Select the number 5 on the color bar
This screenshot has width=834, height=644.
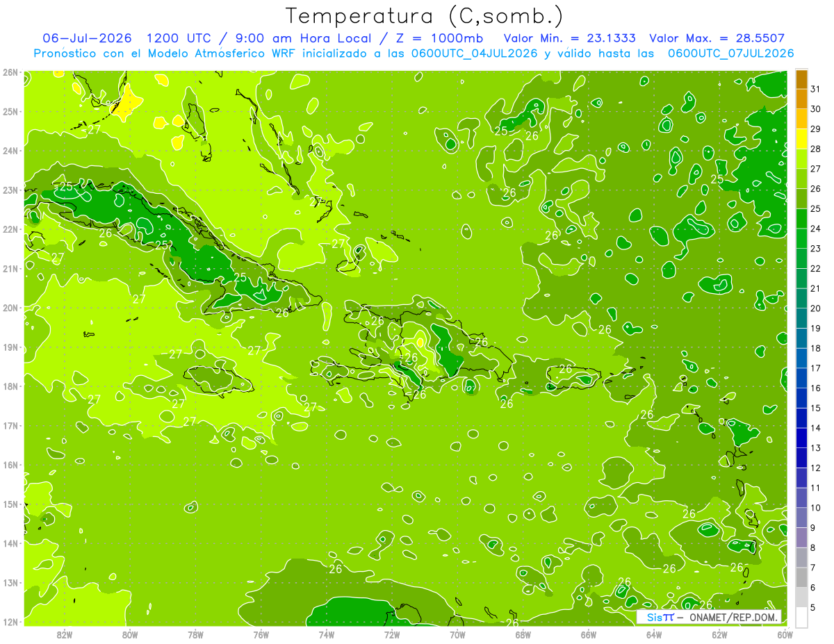(x=813, y=608)
